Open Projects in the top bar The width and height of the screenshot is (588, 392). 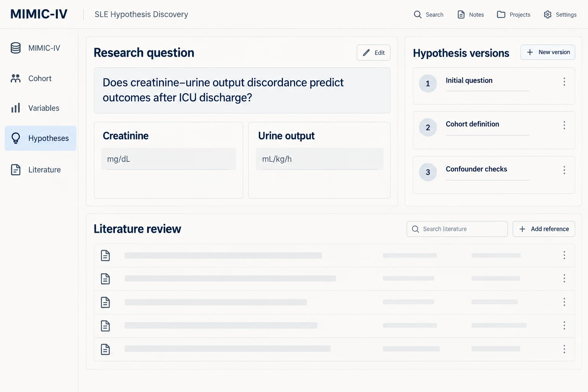514,15
